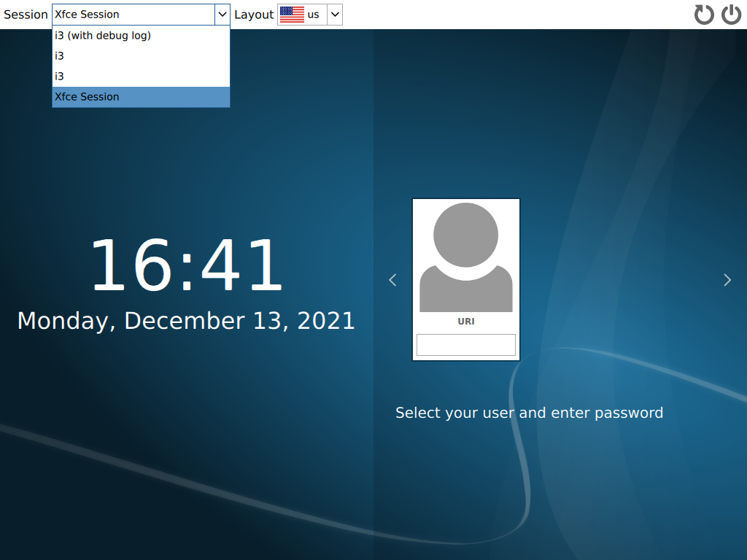
Task: Click the Session combo box showing Xfce Session
Action: pyautogui.click(x=141, y=15)
